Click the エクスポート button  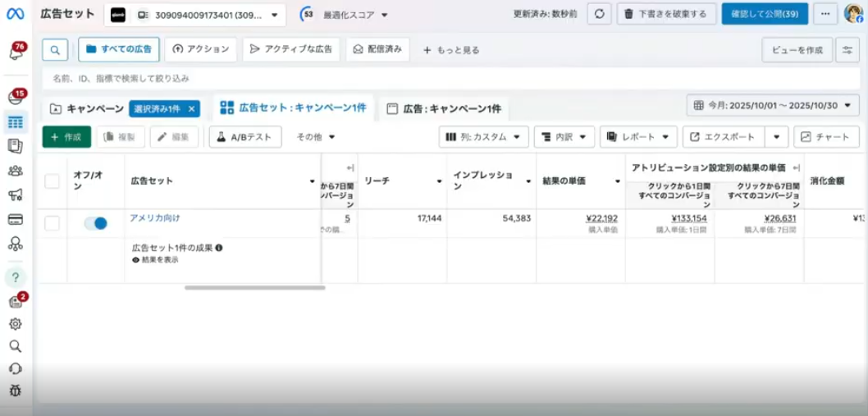[x=724, y=137]
